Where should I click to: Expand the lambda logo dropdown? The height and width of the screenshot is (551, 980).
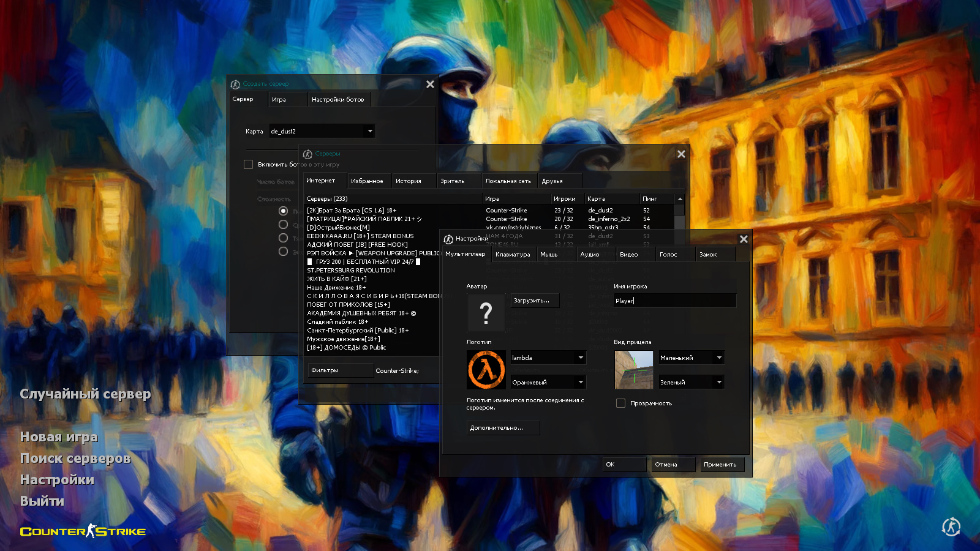(548, 358)
